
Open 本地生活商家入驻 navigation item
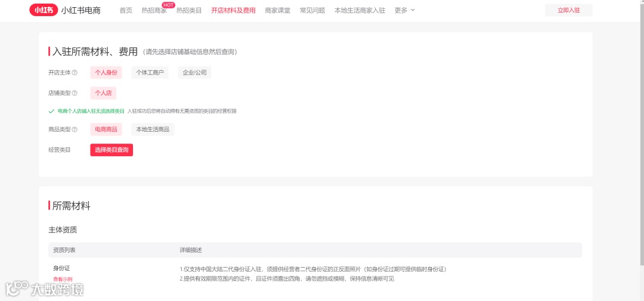tap(360, 11)
